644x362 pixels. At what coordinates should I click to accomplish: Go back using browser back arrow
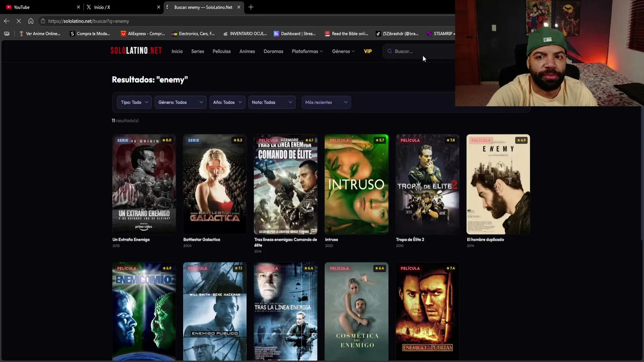(7, 21)
